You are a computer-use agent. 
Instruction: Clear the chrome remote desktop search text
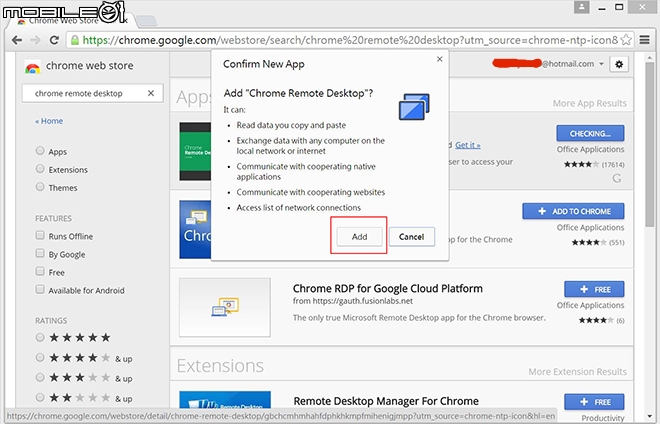pyautogui.click(x=151, y=93)
